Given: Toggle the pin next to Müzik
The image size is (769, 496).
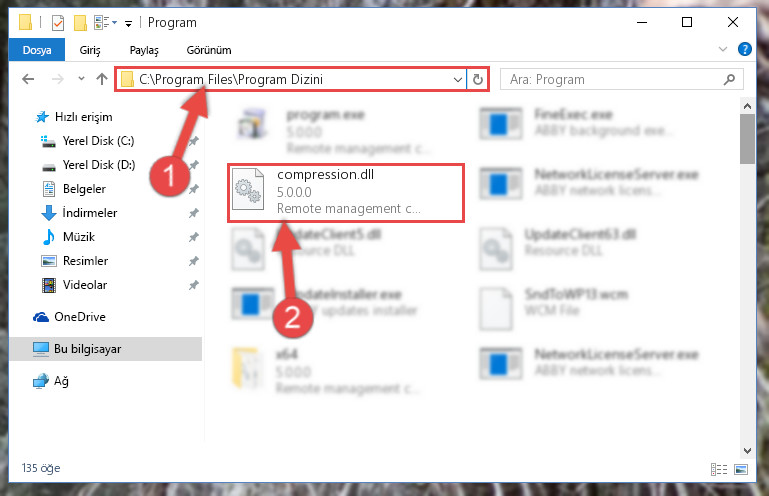Looking at the screenshot, I should 194,237.
